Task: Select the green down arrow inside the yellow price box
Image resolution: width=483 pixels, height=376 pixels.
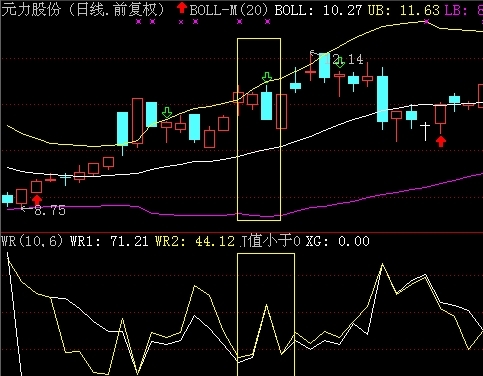Action: tap(267, 77)
